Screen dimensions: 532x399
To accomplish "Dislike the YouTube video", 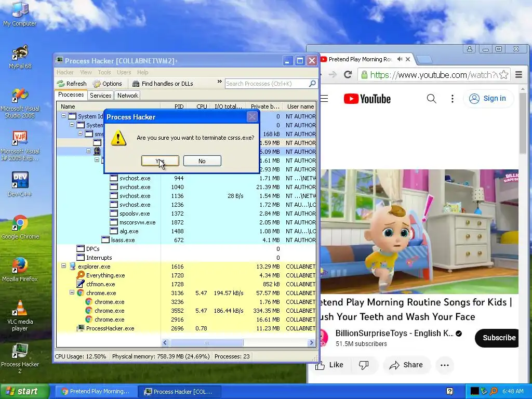I will click(x=364, y=365).
